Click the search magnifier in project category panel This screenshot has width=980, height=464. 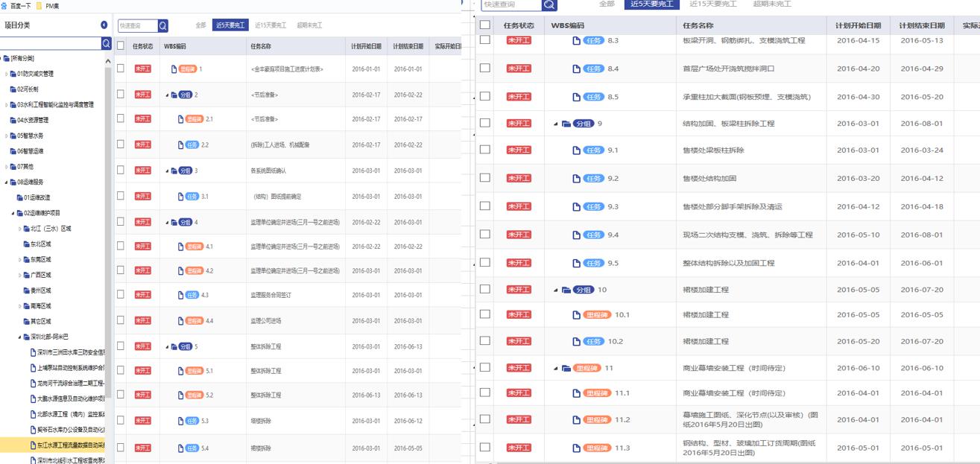(106, 44)
